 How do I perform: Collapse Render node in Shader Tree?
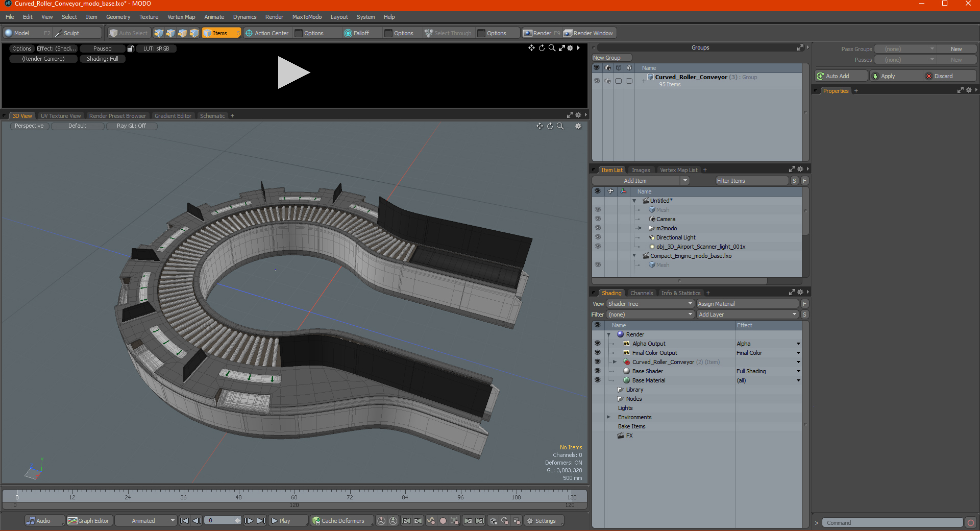click(x=608, y=334)
